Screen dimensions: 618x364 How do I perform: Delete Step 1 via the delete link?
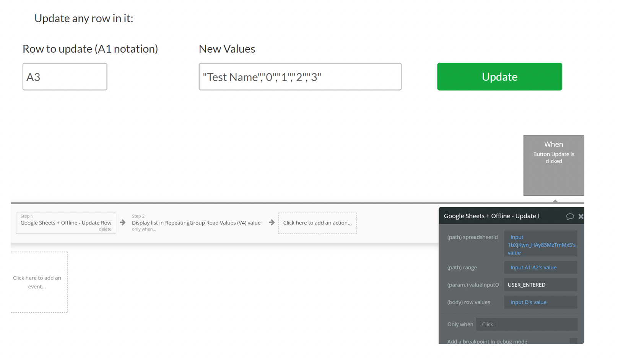105,229
